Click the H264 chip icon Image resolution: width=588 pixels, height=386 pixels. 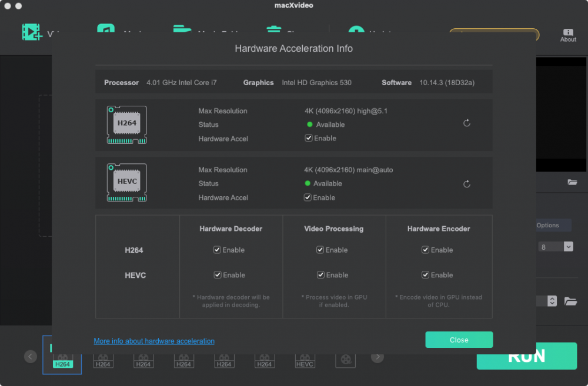[x=127, y=125]
